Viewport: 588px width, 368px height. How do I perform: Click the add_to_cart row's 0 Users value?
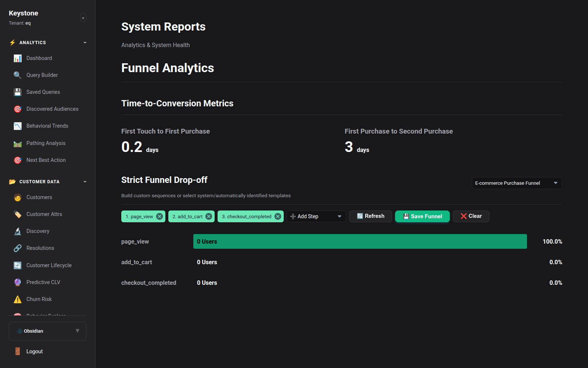pyautogui.click(x=207, y=262)
